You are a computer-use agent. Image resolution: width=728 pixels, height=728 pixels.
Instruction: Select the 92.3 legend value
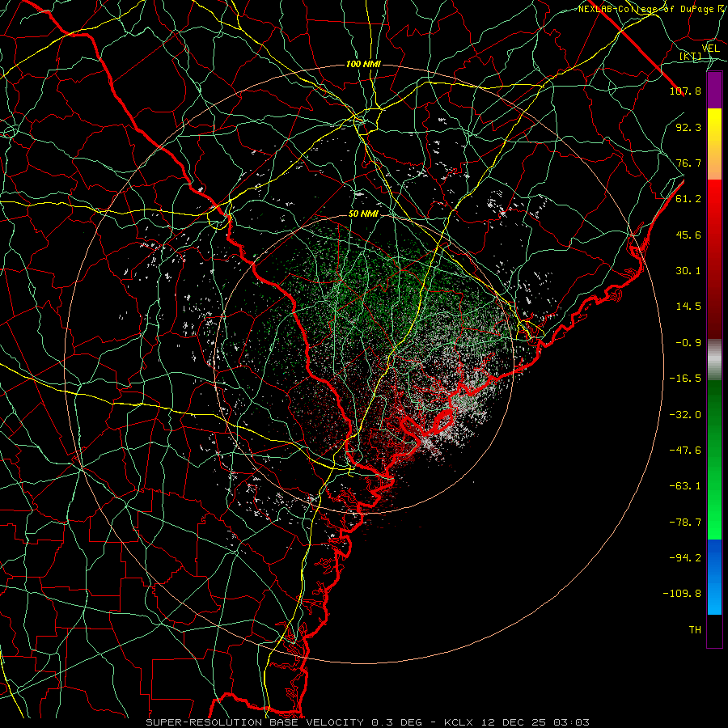pyautogui.click(x=688, y=127)
